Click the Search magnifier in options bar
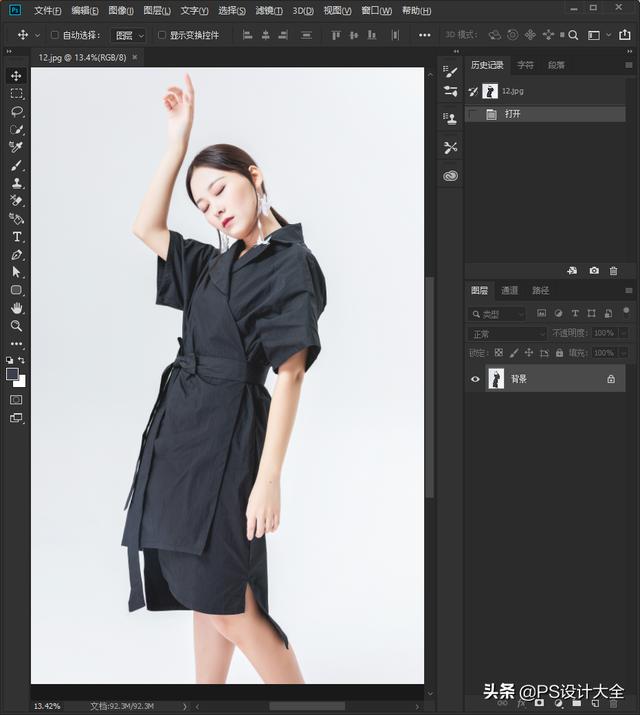The width and height of the screenshot is (640, 715). 573,35
